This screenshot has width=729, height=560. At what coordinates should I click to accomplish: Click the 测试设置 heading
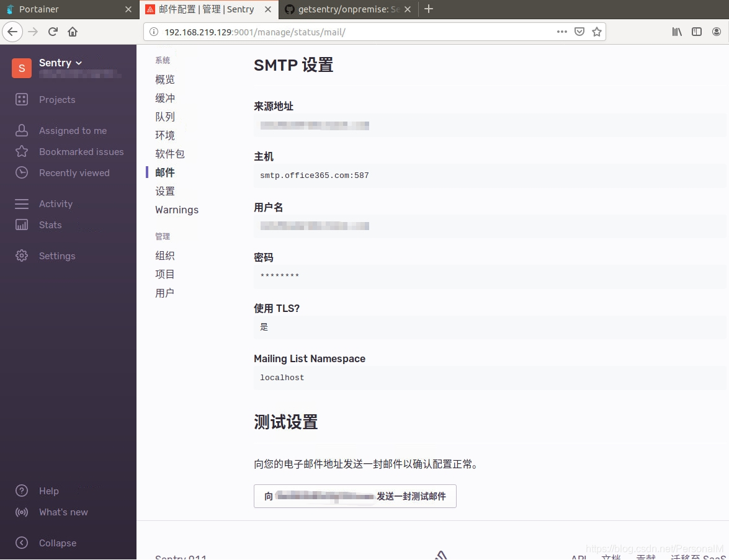[285, 422]
